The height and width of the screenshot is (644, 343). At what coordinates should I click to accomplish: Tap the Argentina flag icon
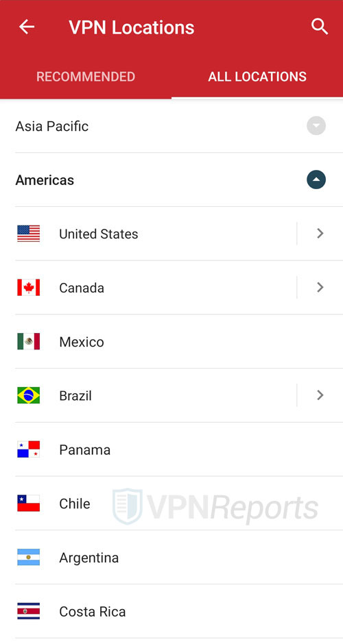click(x=28, y=557)
